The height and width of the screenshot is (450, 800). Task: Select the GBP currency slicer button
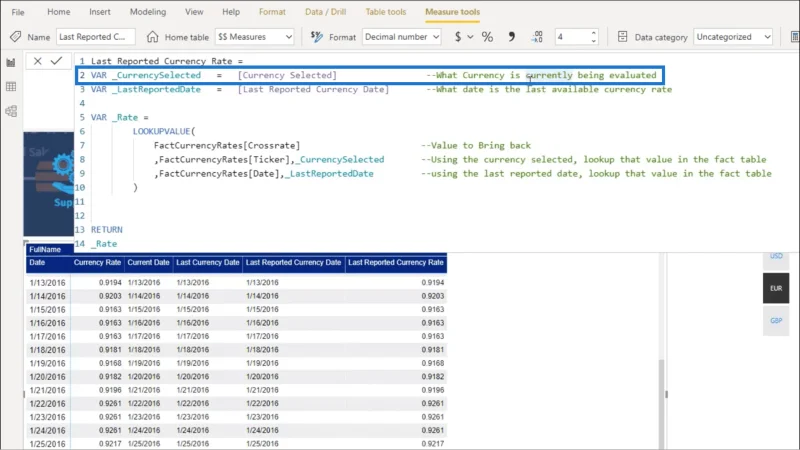click(x=776, y=321)
